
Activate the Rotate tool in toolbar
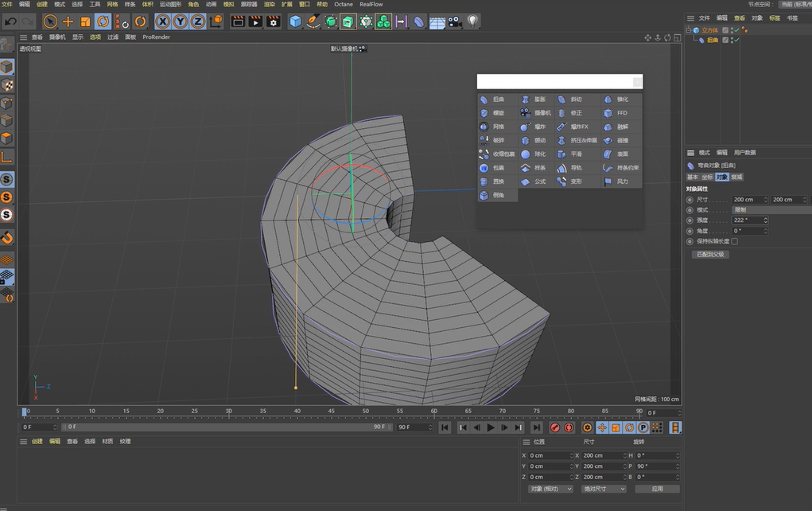[x=103, y=21]
